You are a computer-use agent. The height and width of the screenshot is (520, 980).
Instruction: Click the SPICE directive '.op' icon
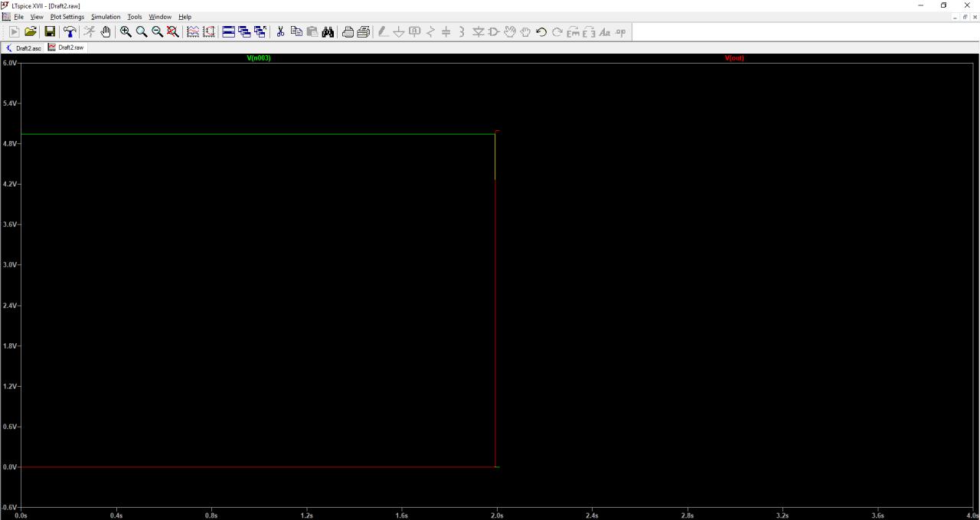point(620,31)
